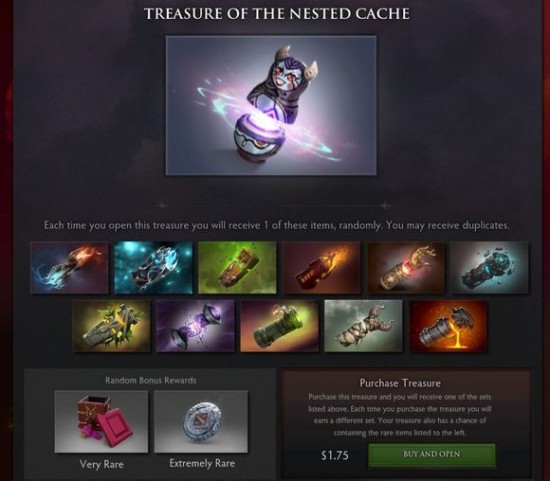Choose the green background wooden treasure item

coord(237,268)
